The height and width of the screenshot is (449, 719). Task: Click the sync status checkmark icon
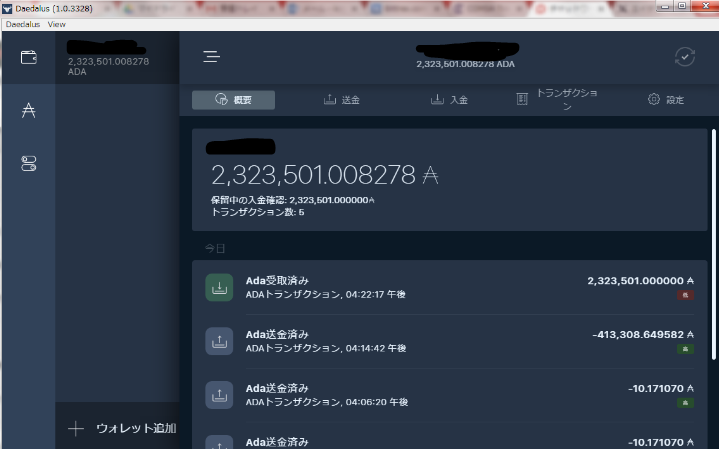(x=685, y=57)
